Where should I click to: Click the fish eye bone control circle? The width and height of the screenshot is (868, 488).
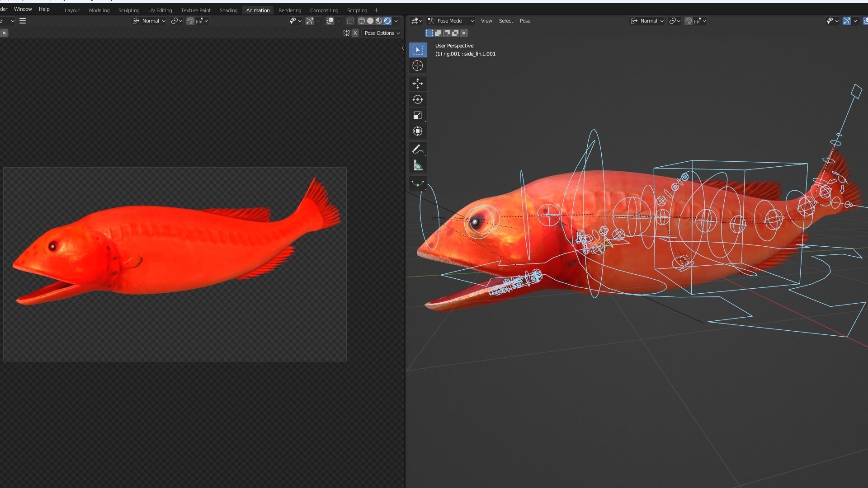482,221
